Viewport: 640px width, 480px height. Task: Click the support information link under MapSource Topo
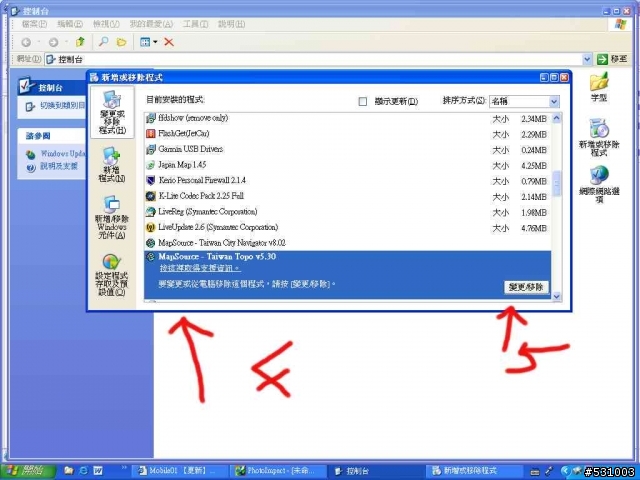[x=200, y=269]
